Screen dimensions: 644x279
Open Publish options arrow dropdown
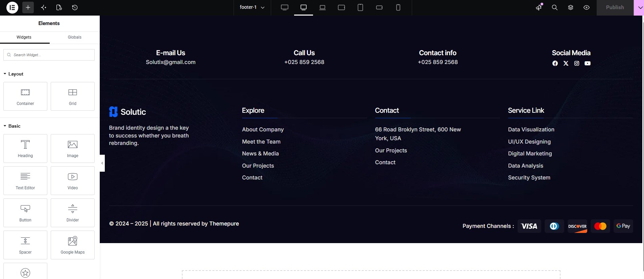click(639, 7)
